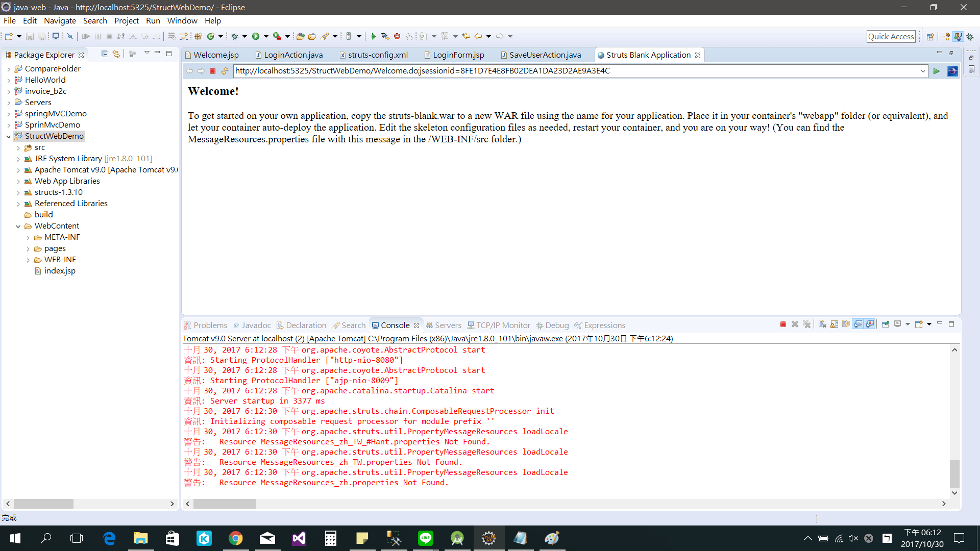Toggle Show Console on standard output change
The image size is (980, 551).
point(858,324)
